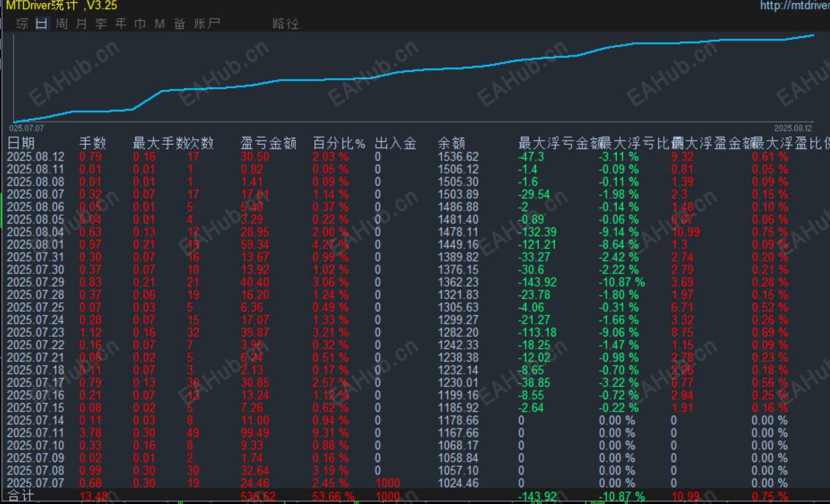Click the 2025.07.07 date cell

35,483
